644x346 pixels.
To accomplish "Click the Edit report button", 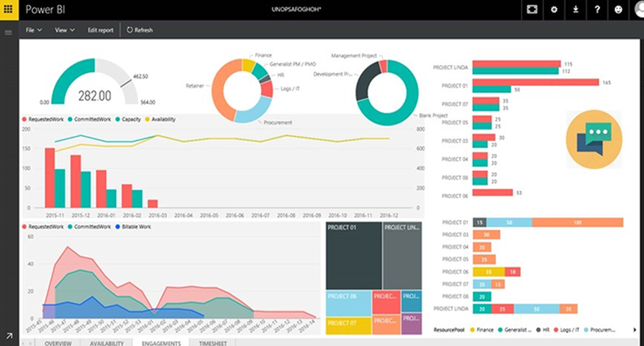I will (x=100, y=30).
